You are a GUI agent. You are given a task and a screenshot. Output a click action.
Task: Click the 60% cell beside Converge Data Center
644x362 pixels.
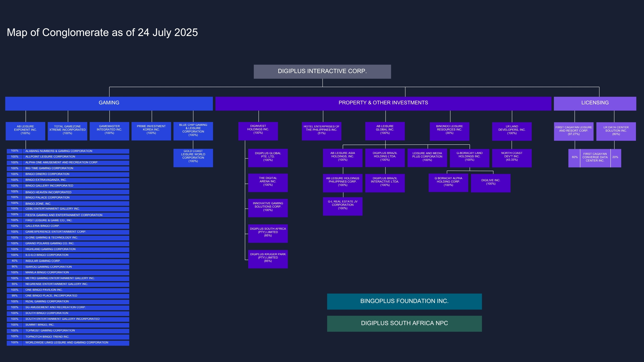pos(574,158)
